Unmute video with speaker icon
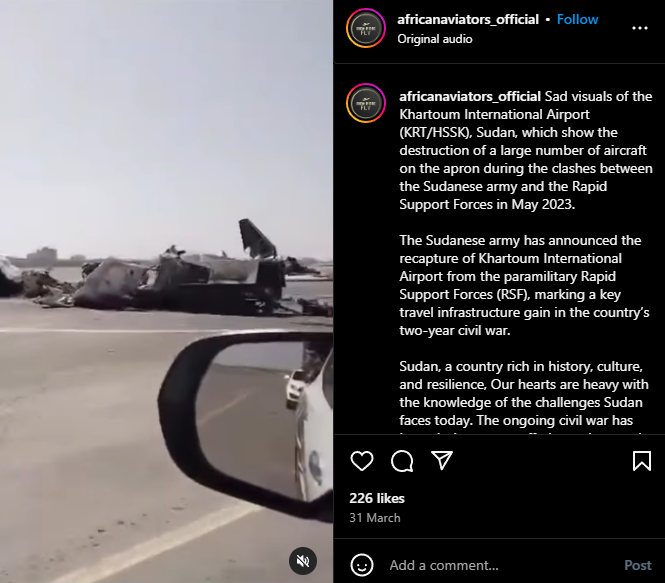665x583 pixels. 303,561
